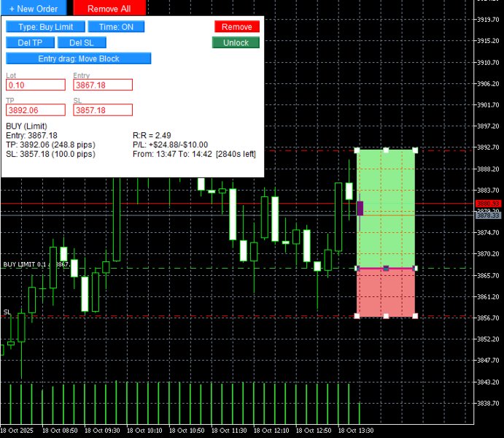This screenshot has width=504, height=438.
Task: Click the + New Order button
Action: pos(34,8)
